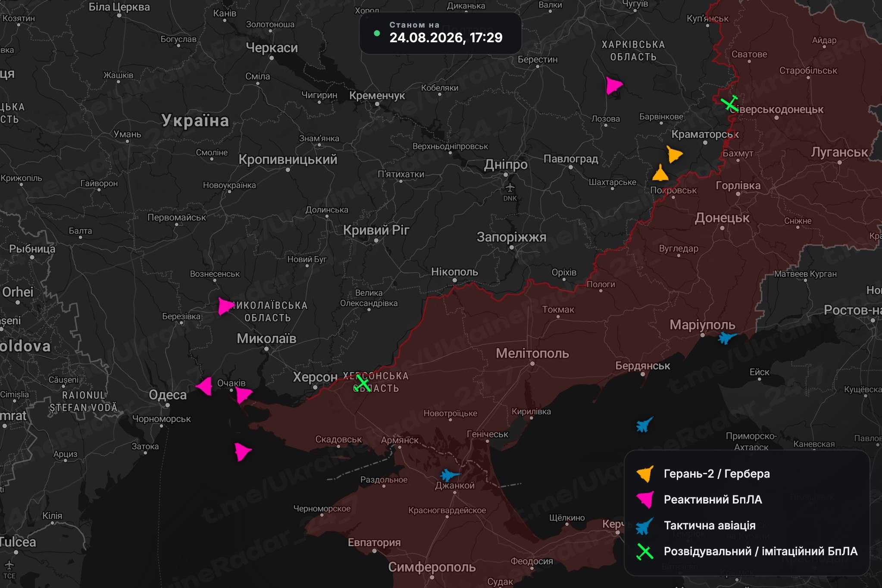Click the Евпатория city label
Screen dimensions: 882x588
(x=374, y=543)
